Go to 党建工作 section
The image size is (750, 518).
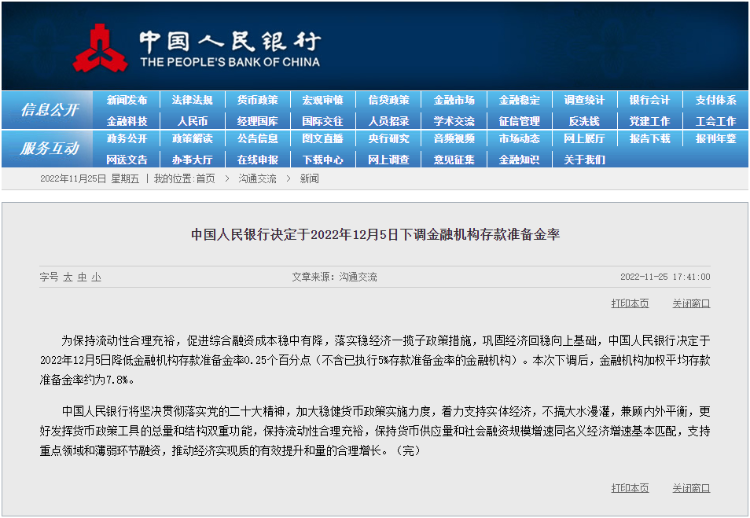(x=650, y=121)
